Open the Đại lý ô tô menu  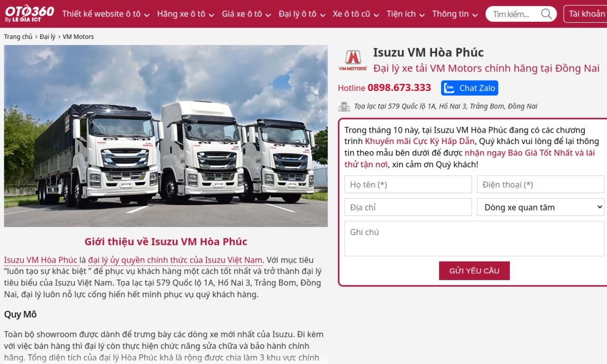pos(302,14)
